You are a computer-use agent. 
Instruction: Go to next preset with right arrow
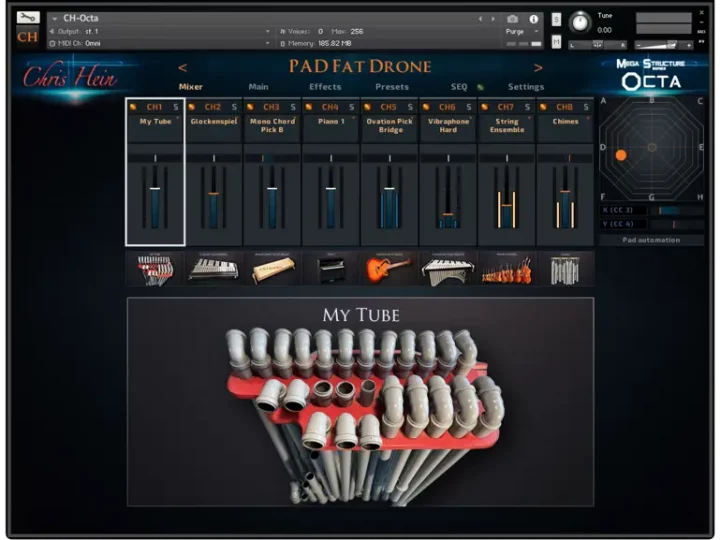point(537,68)
